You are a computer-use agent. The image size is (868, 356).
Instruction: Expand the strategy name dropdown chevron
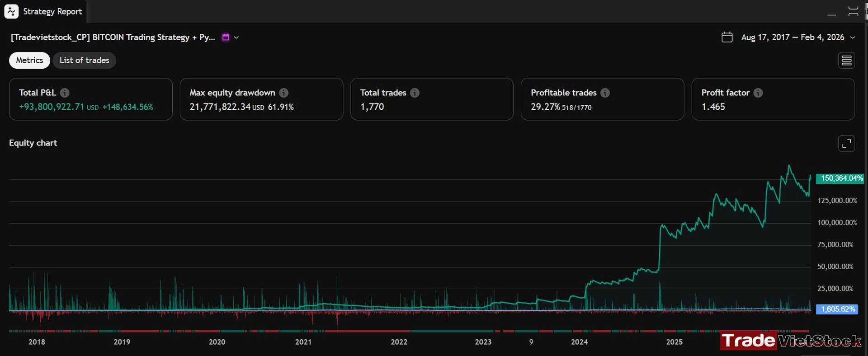pos(236,37)
